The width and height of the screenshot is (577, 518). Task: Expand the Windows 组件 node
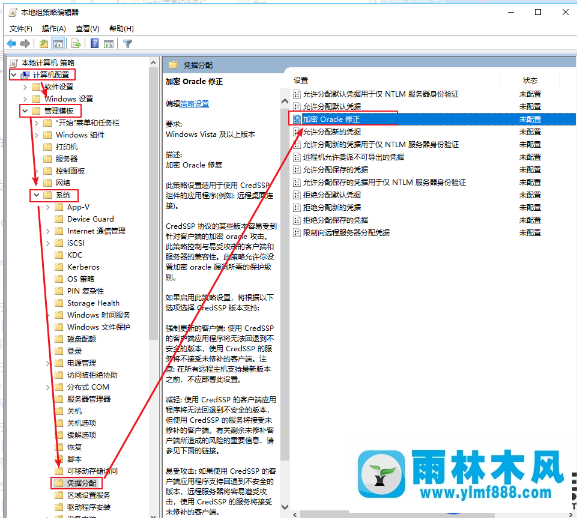pyautogui.click(x=36, y=135)
